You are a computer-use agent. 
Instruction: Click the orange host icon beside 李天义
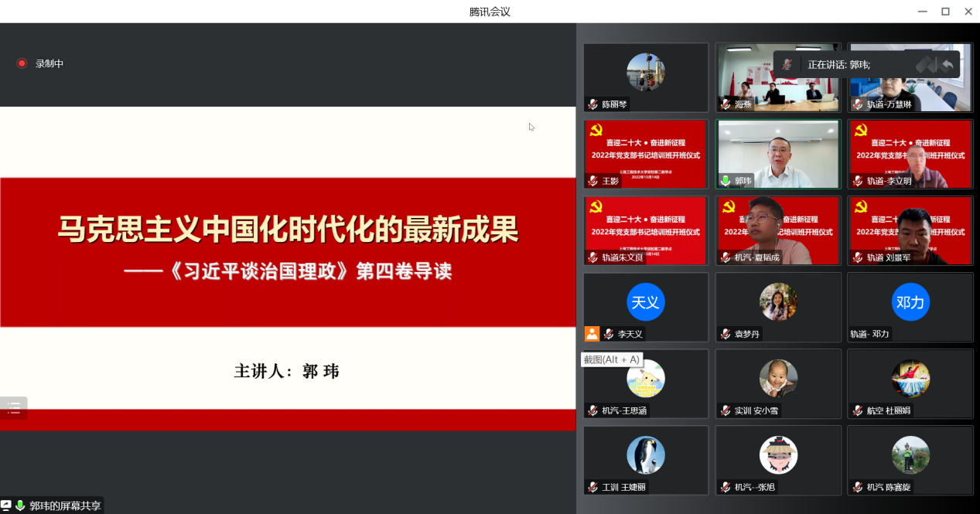592,334
